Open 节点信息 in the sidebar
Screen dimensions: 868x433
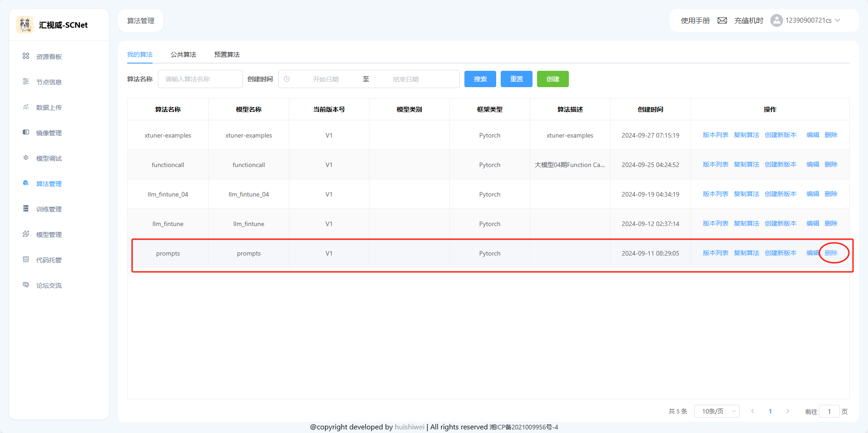tap(49, 82)
